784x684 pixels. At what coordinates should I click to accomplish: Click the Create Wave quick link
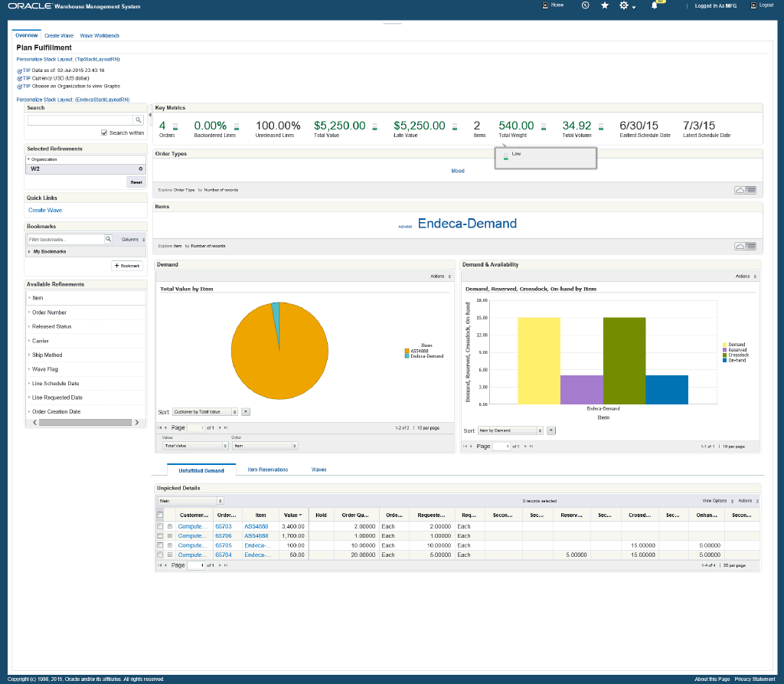click(x=45, y=210)
